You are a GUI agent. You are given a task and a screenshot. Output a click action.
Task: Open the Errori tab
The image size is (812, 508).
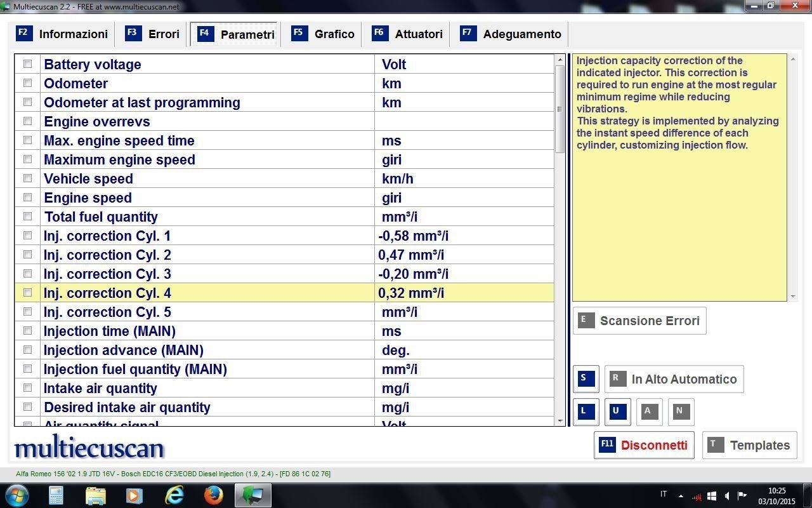[x=152, y=34]
